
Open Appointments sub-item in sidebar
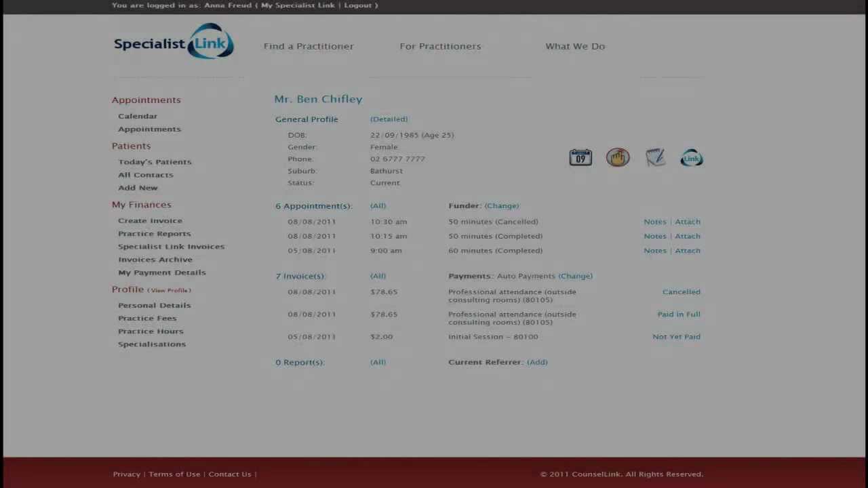149,129
